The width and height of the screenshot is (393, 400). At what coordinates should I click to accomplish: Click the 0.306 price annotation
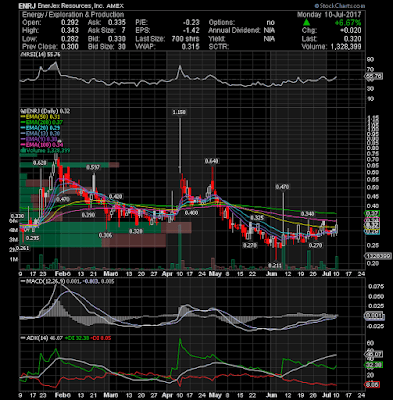(105, 235)
